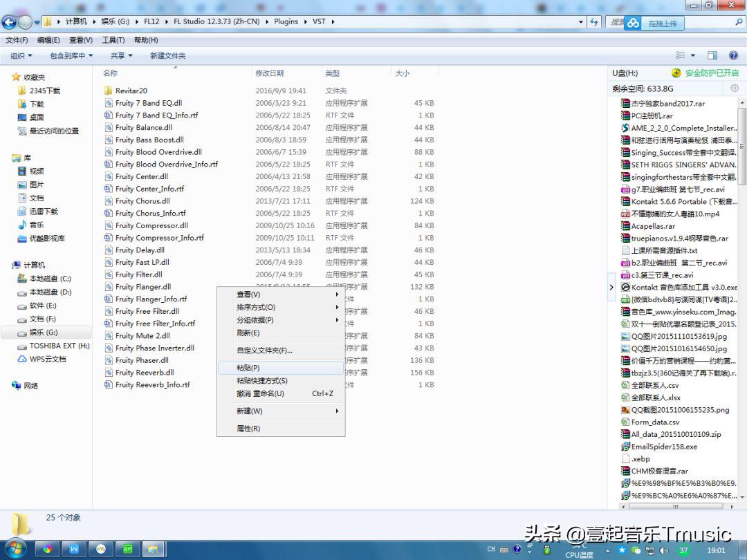Open the 工具(T) menu

[x=113, y=40]
